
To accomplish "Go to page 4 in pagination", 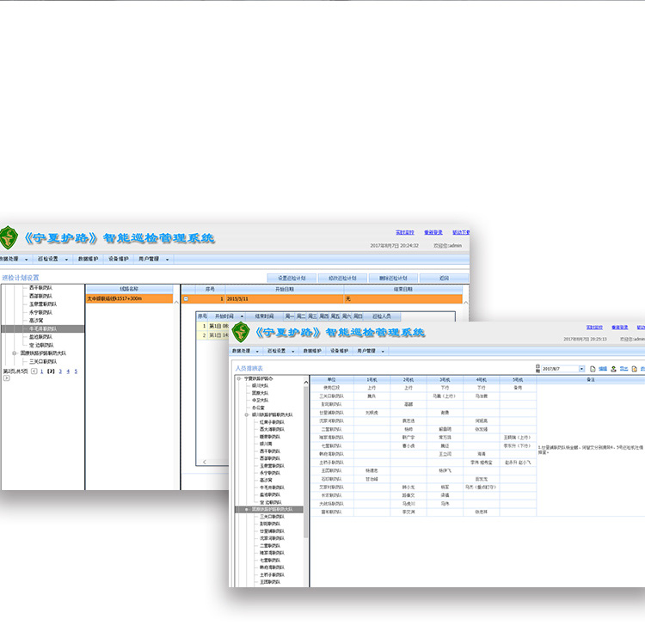I will (68, 371).
